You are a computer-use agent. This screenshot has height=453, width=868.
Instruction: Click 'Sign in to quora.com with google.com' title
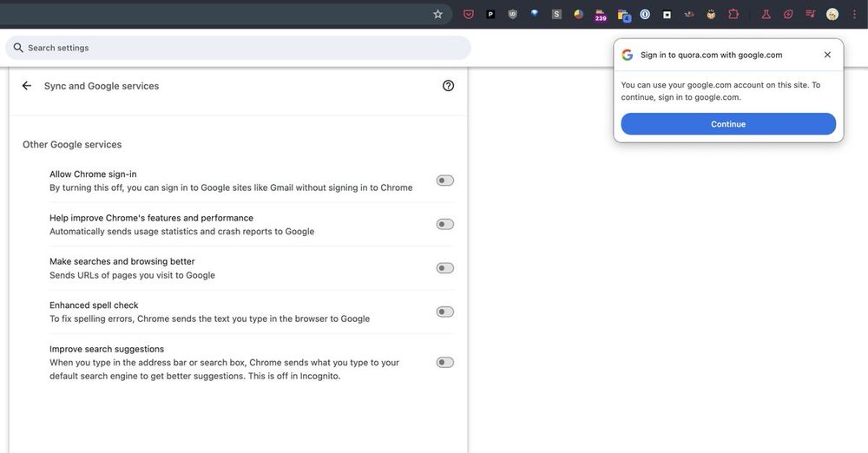point(712,55)
